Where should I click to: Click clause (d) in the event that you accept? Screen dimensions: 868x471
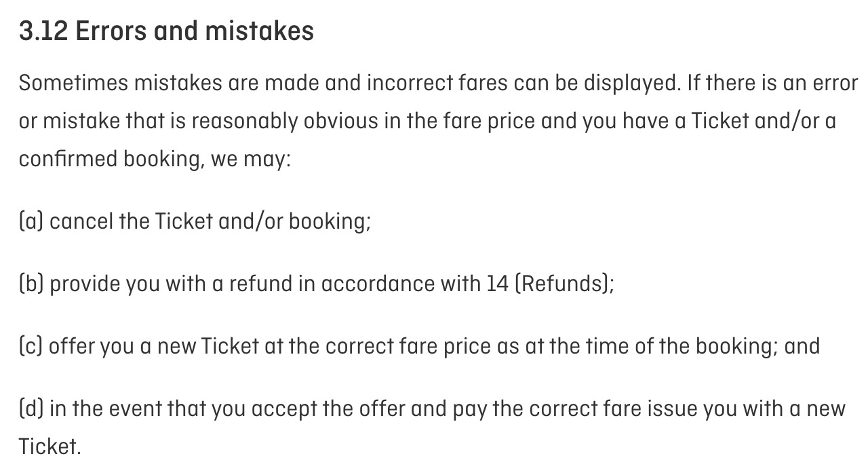[x=432, y=428]
